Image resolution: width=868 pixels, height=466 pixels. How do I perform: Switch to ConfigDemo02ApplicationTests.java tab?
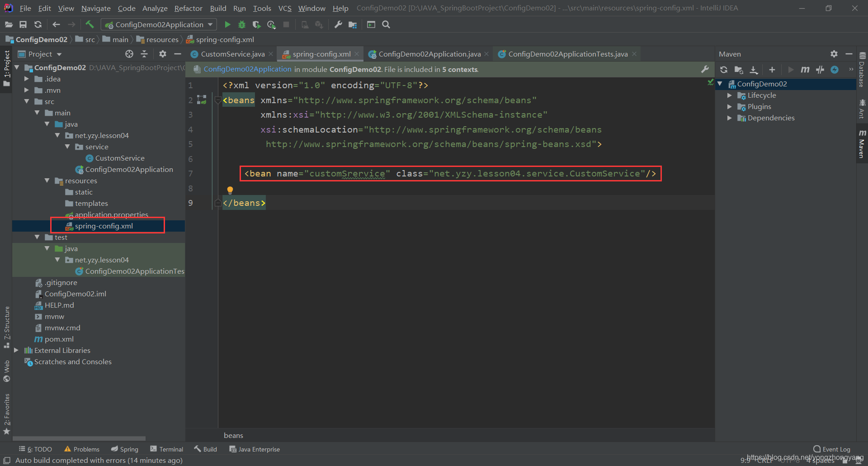tap(567, 54)
